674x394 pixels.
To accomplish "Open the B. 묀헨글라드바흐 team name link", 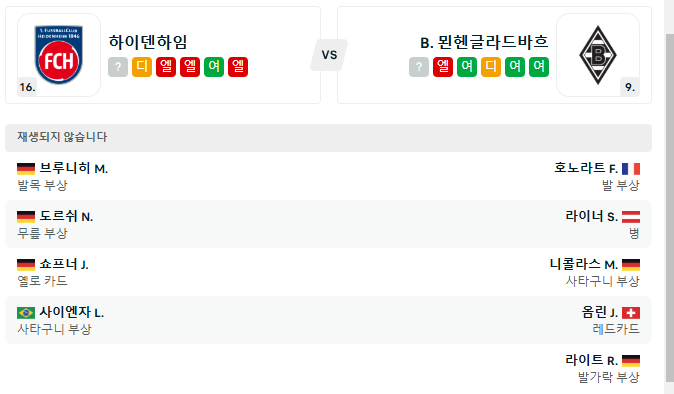I will pos(484,42).
